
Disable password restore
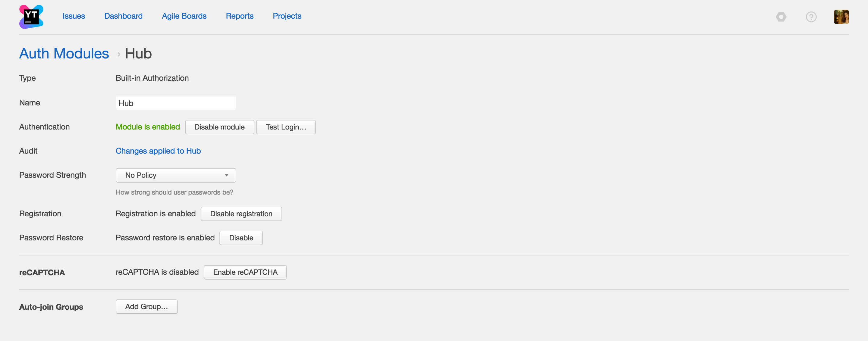(241, 238)
